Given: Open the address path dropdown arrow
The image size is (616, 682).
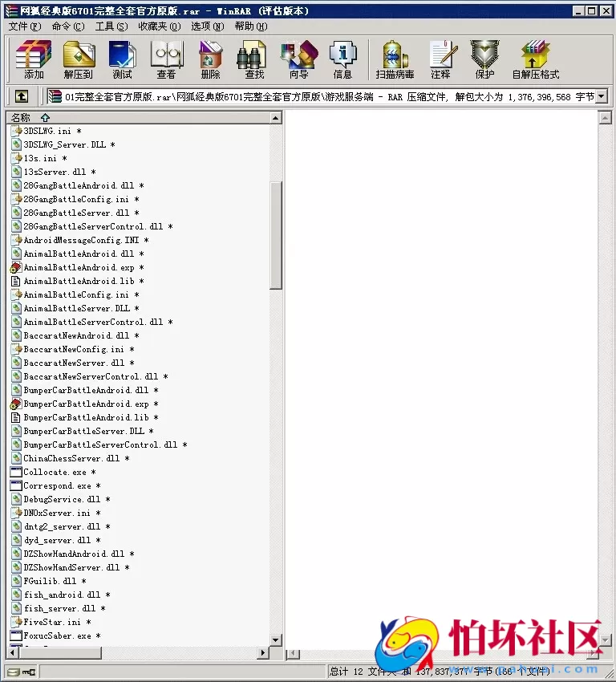Looking at the screenshot, I should pos(601,96).
